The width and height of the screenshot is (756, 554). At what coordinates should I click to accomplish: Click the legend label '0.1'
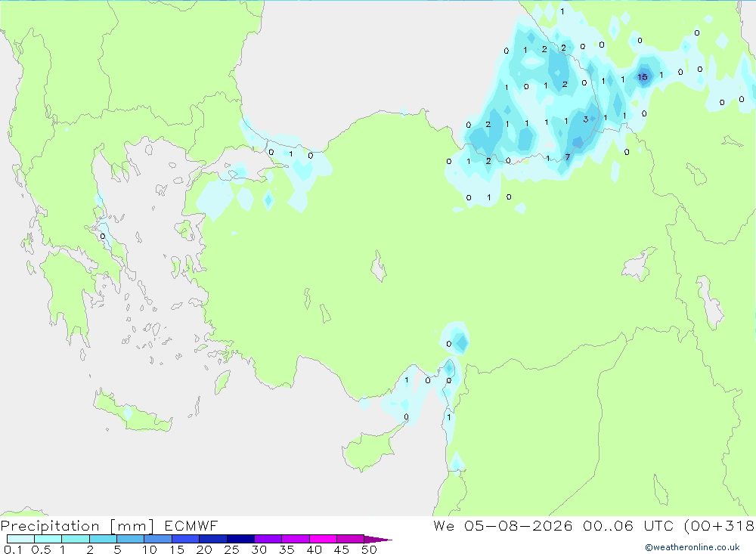[13, 549]
